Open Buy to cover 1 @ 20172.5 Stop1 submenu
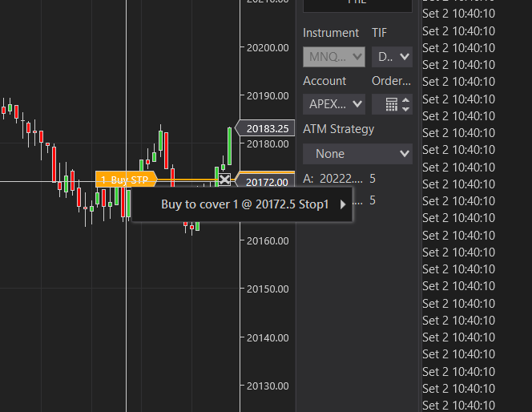 (x=242, y=204)
